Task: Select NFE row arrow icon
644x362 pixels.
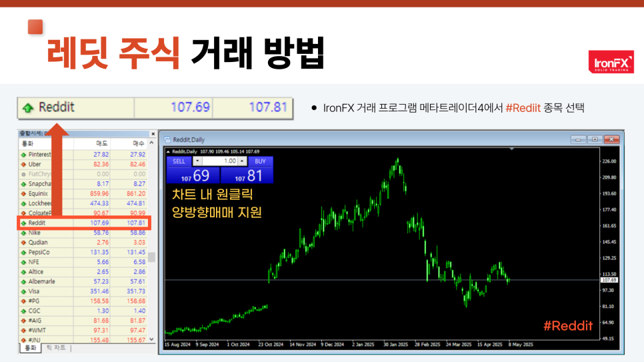Action: click(x=23, y=262)
